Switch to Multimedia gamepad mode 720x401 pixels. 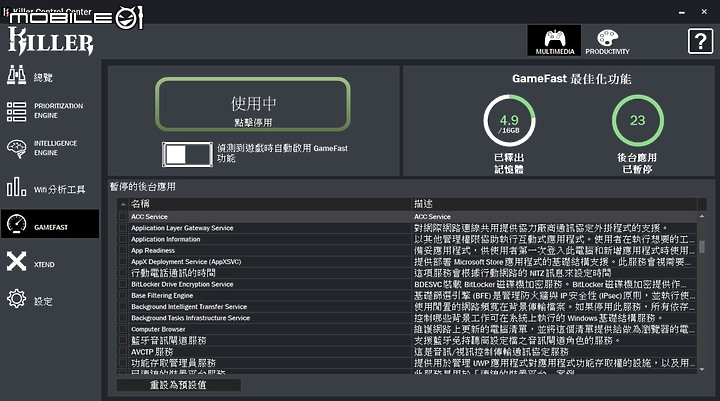pyautogui.click(x=554, y=41)
